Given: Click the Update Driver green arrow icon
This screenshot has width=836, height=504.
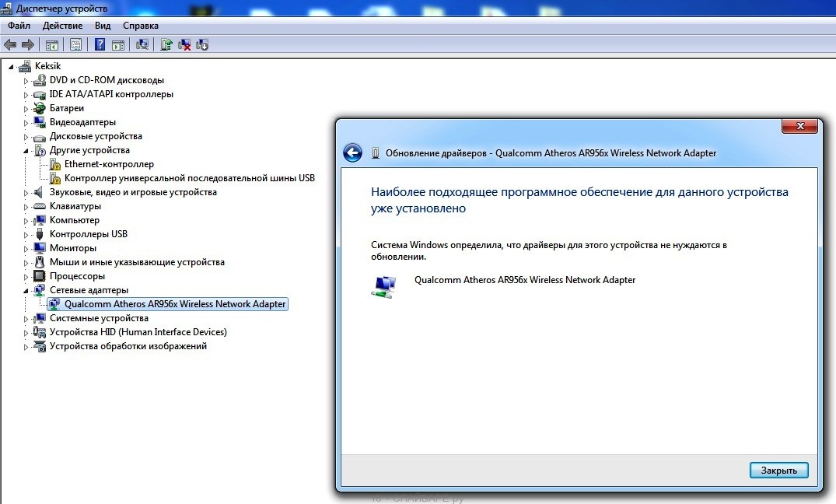Looking at the screenshot, I should pos(166,45).
